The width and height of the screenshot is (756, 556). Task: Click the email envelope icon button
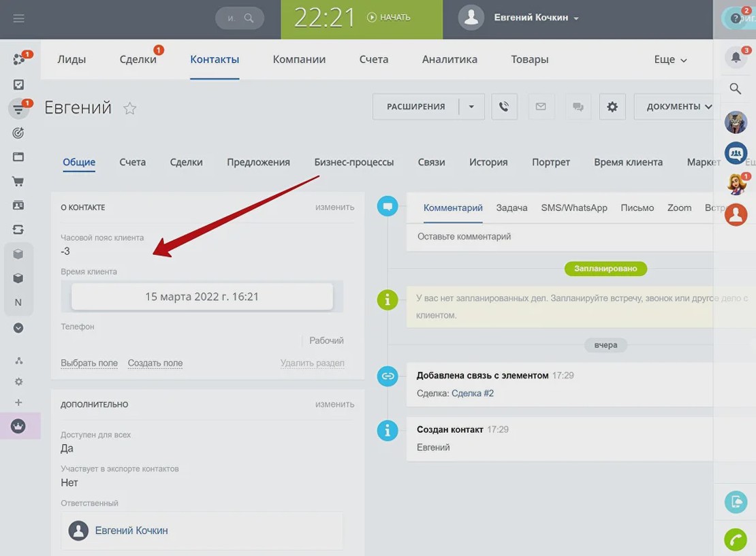pos(541,107)
